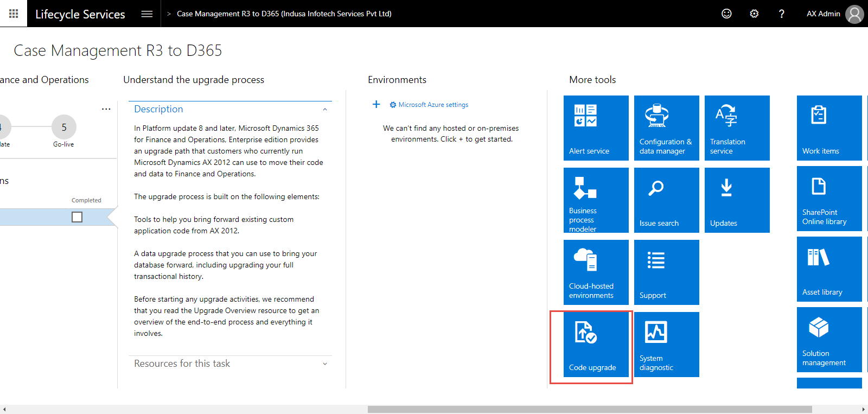Click the More tools heading

(x=592, y=80)
